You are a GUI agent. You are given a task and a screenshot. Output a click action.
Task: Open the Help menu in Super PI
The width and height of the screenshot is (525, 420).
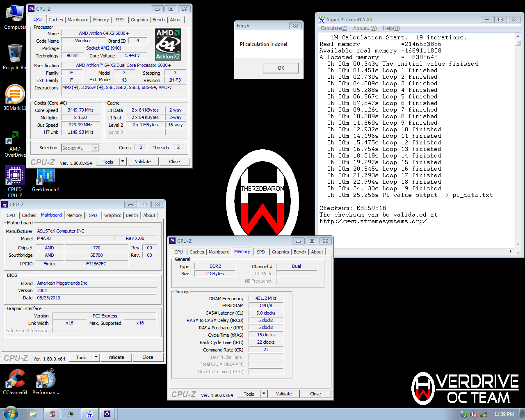(x=391, y=28)
